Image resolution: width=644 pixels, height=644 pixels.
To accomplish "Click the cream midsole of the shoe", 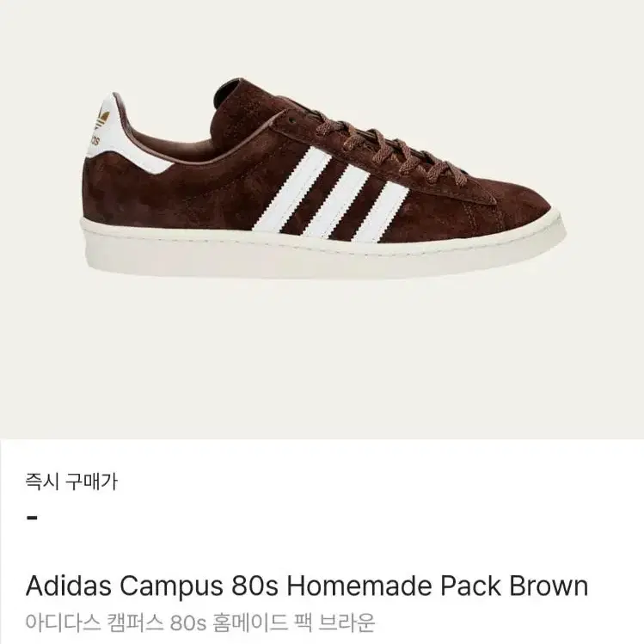I will (323, 251).
